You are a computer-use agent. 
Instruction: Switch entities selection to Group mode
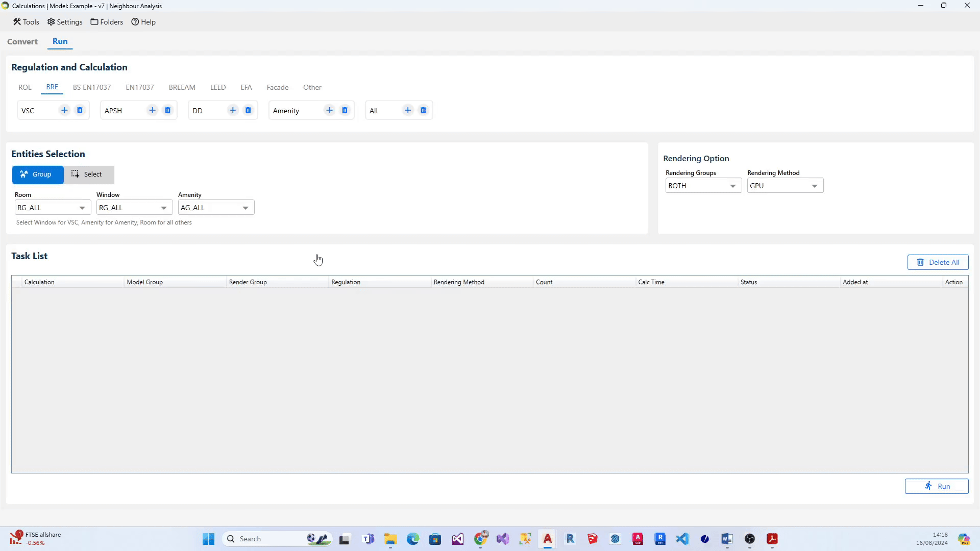[37, 174]
